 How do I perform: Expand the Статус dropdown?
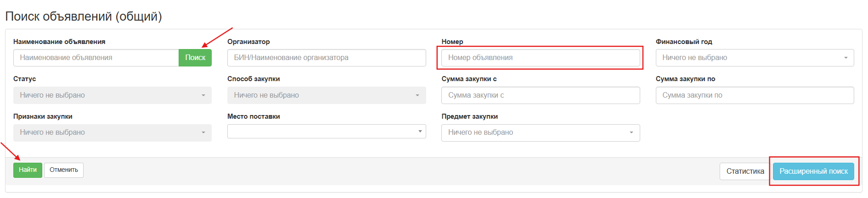(x=113, y=95)
